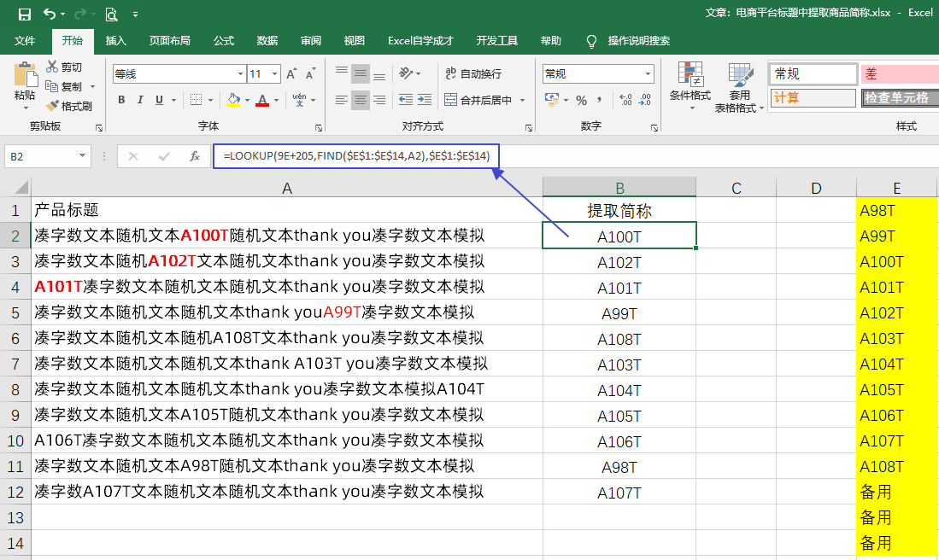Show phonetic guide wén icon
This screenshot has height=560, width=939.
click(299, 100)
